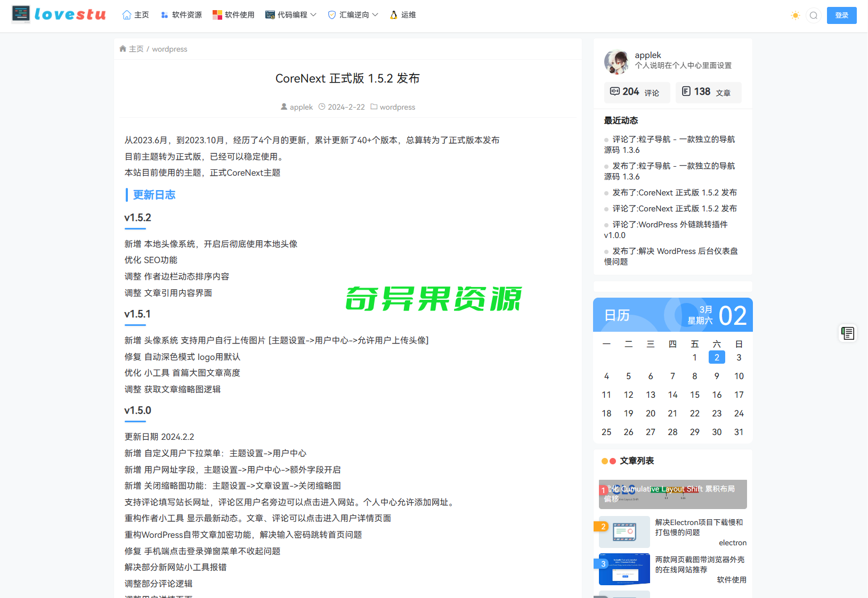Screen dimensions: 868x598
Task: Open the 软件使用 nav item
Action: coord(233,15)
